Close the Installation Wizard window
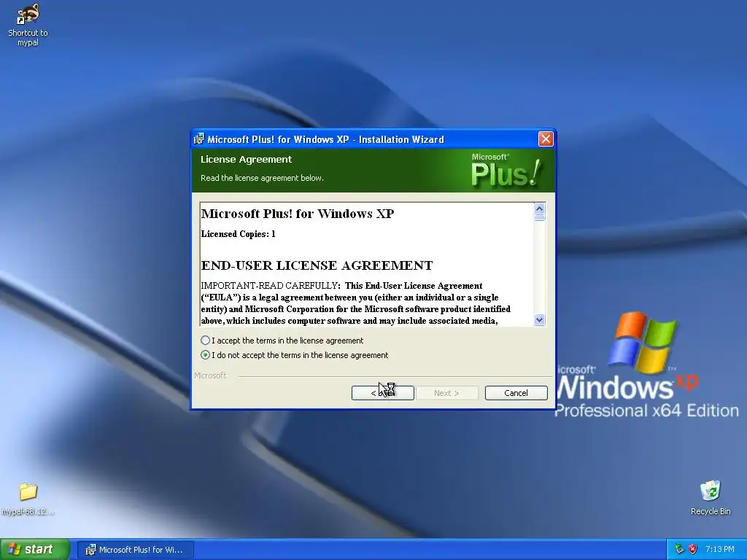The height and width of the screenshot is (560, 747). click(x=546, y=139)
